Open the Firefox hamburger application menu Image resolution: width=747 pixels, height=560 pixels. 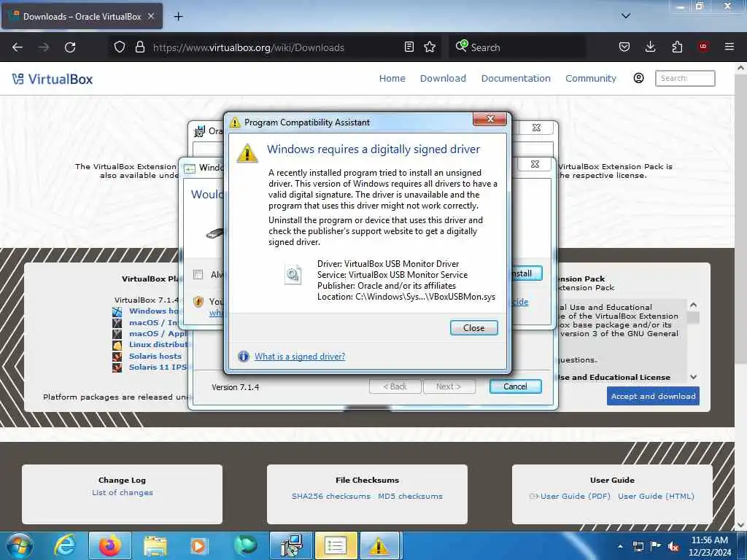tap(729, 47)
